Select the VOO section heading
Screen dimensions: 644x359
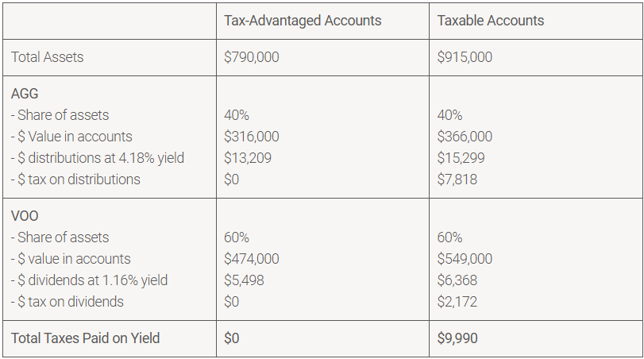click(25, 216)
